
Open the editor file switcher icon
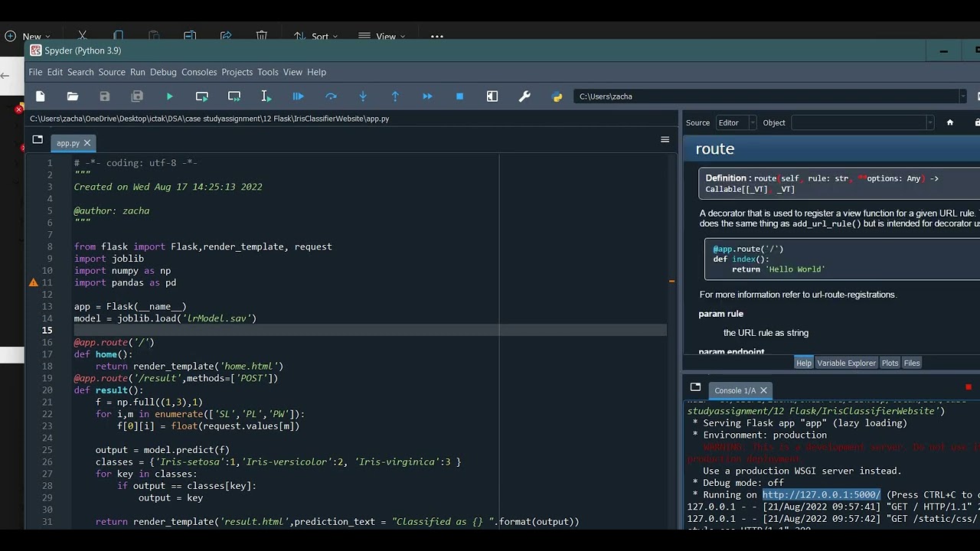coord(38,139)
